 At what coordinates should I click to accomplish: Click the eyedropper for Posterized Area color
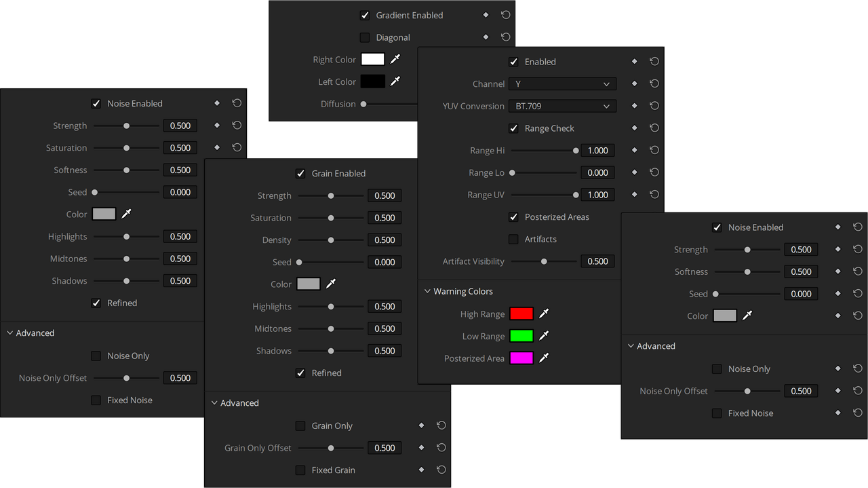[x=543, y=358]
